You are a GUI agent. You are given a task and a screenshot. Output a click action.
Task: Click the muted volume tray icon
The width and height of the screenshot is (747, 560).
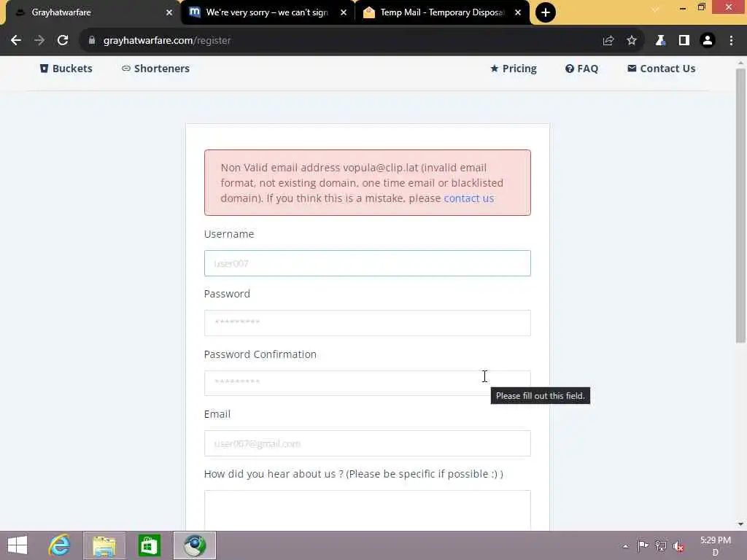(678, 546)
